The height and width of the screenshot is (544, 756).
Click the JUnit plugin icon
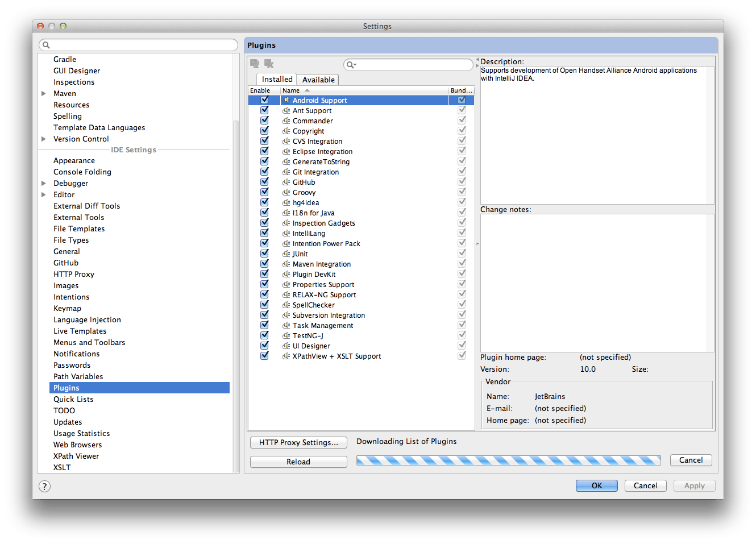(286, 254)
